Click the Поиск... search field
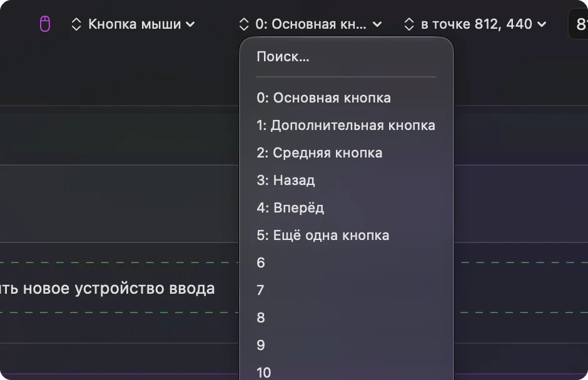588x380 pixels. (346, 57)
